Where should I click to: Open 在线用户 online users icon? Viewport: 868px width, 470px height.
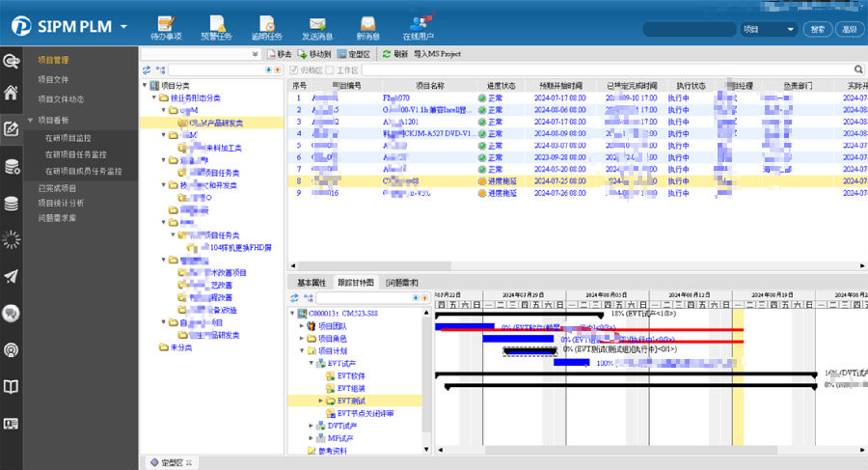(420, 22)
